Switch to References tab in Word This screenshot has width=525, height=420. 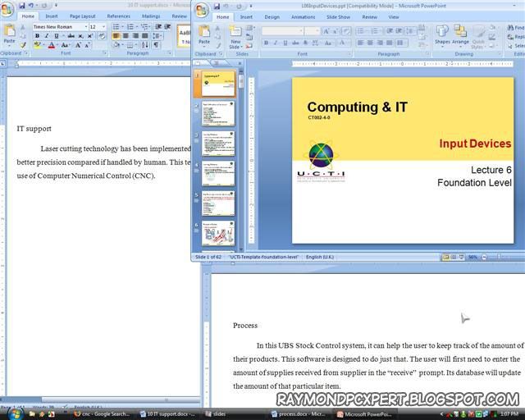tap(118, 16)
